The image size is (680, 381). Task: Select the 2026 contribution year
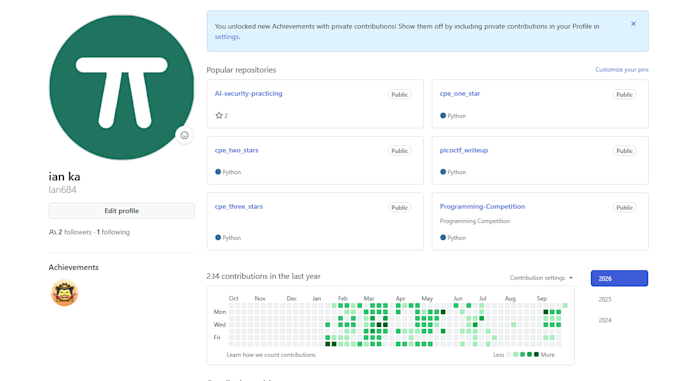point(619,278)
